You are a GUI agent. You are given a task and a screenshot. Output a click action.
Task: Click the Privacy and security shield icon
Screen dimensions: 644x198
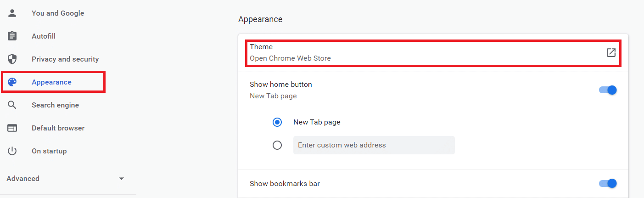pyautogui.click(x=12, y=59)
